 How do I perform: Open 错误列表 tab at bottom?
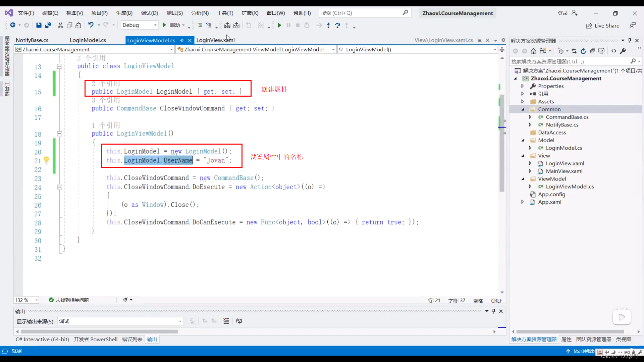pos(132,339)
